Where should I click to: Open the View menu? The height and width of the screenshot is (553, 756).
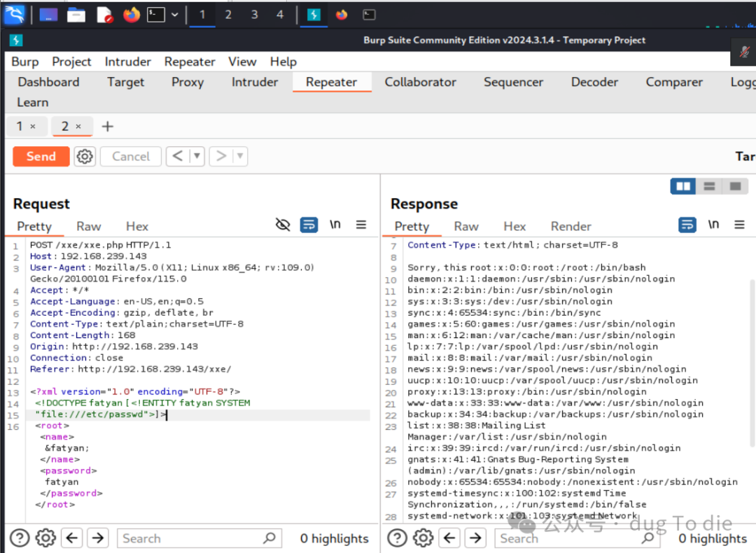click(x=242, y=62)
